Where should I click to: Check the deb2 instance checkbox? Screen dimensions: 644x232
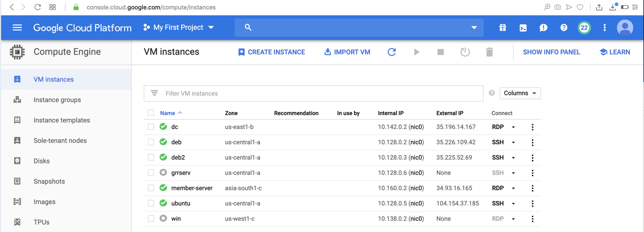click(x=151, y=157)
